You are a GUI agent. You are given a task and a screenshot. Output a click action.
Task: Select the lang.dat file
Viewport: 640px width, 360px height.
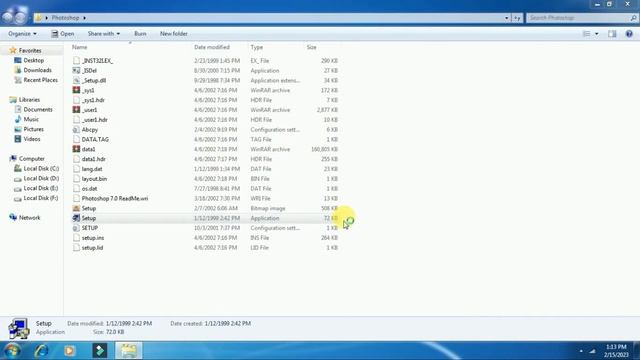click(92, 169)
